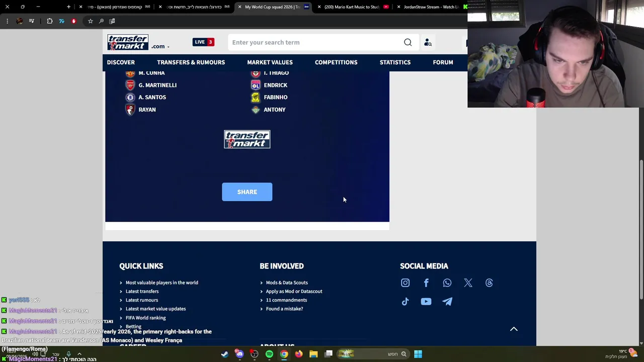Select player ENDRICK

coord(276,85)
